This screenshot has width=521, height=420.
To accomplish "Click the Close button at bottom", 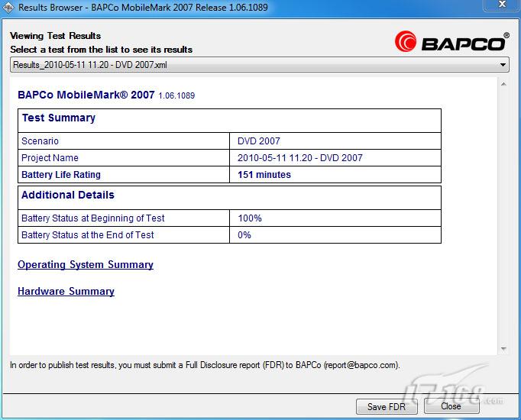I will 451,405.
